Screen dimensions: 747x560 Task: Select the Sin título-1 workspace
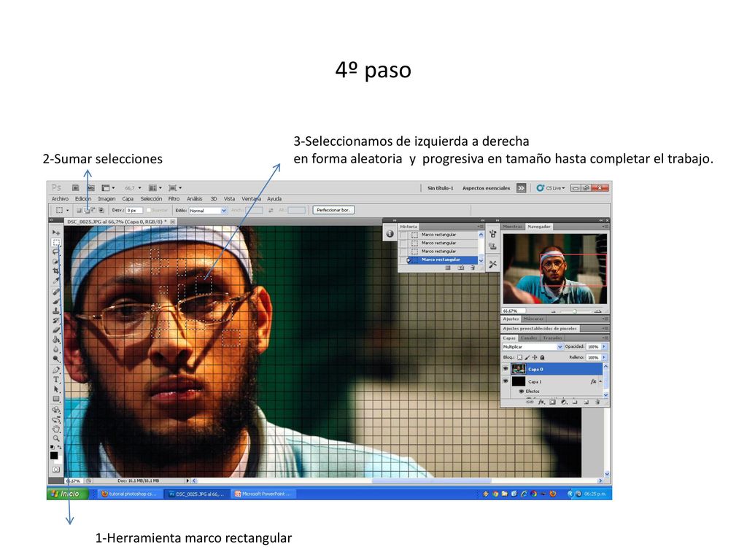click(x=440, y=188)
